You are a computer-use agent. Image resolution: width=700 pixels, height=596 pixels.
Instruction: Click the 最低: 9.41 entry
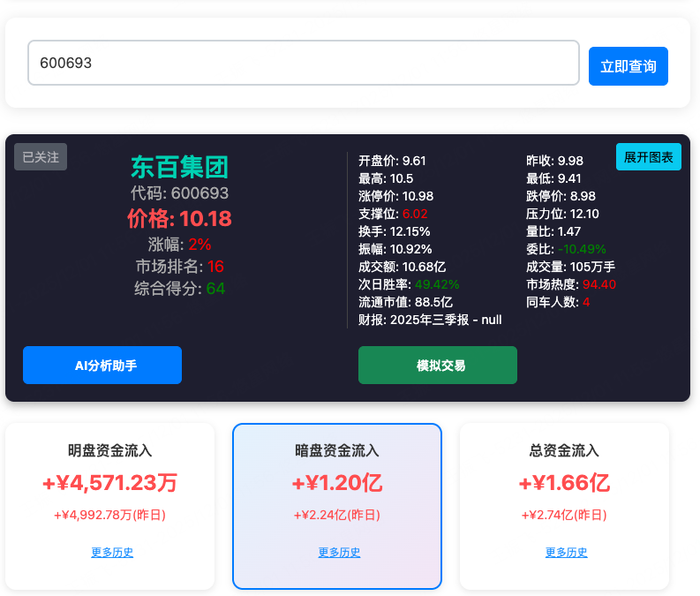coord(553,178)
